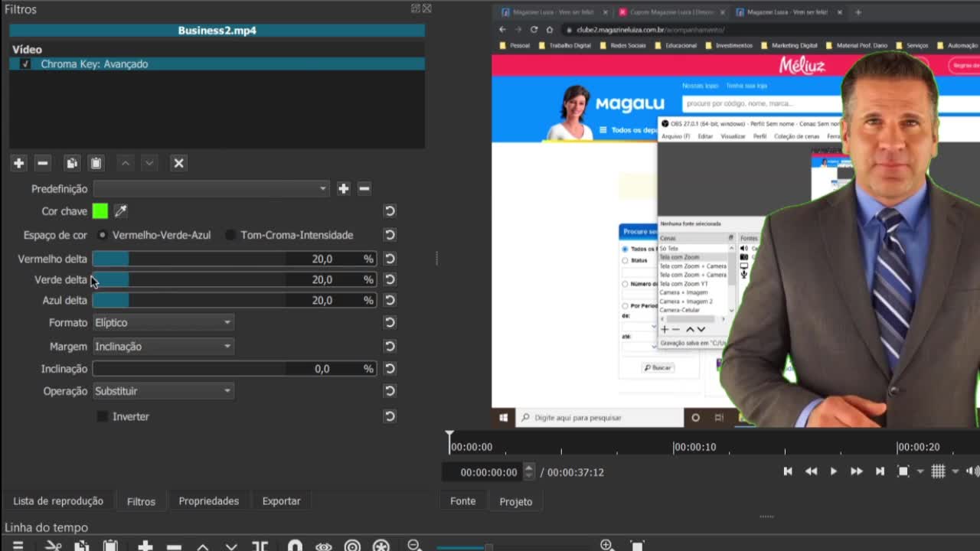Save a preset via the Predefinição plus icon
980x551 pixels.
tap(343, 188)
